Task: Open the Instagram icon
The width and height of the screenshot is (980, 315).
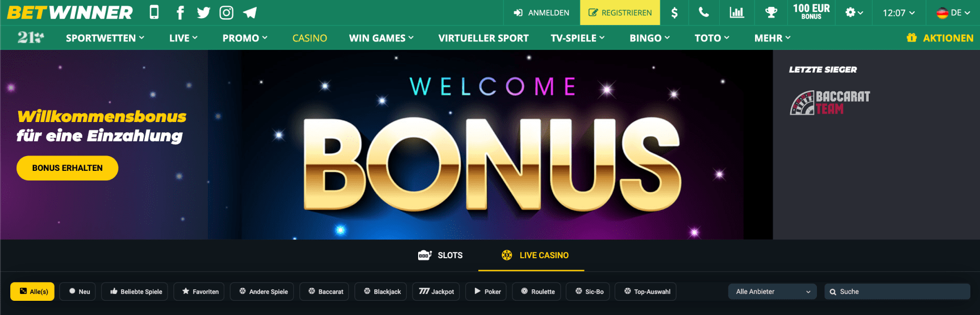Action: (x=226, y=12)
